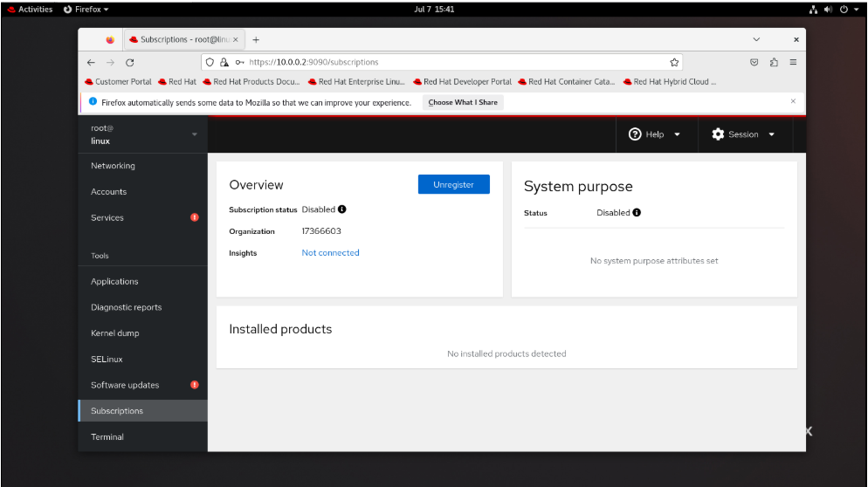Open the volume icon in top bar
This screenshot has width=868, height=487.
pos(828,10)
